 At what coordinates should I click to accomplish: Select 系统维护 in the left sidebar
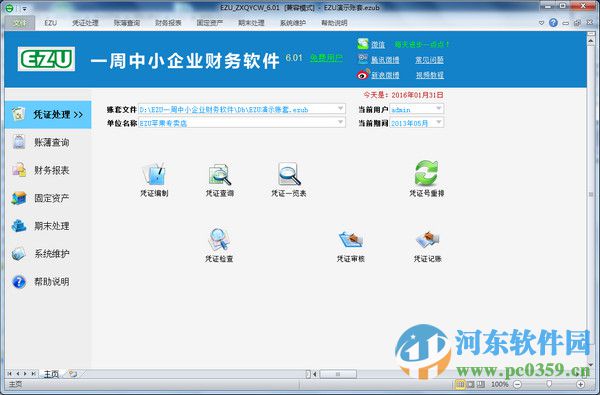pos(48,254)
